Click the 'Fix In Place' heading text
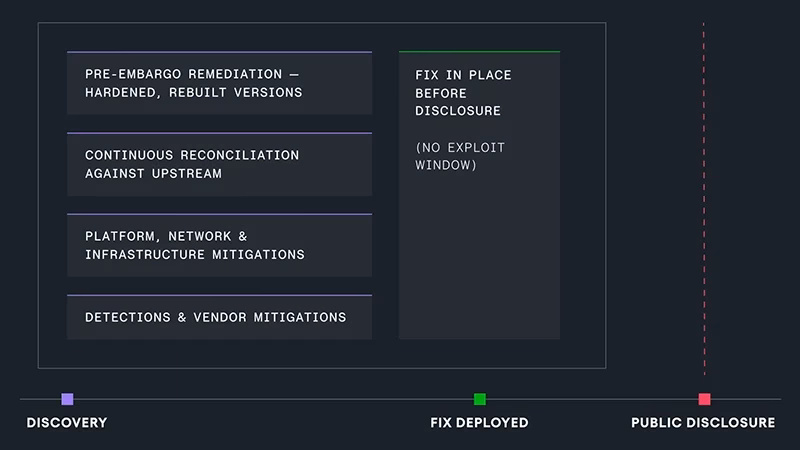Image resolution: width=800 pixels, height=450 pixels. coord(463,75)
